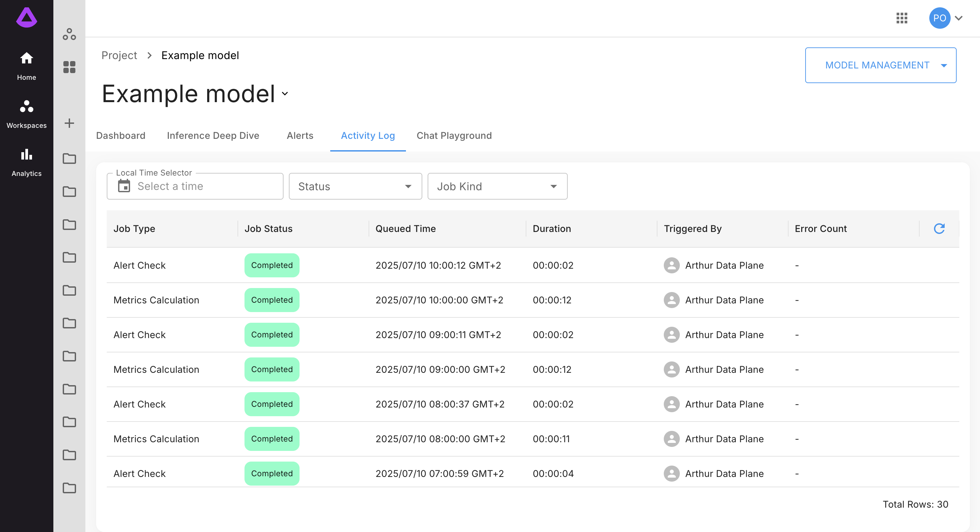The width and height of the screenshot is (980, 532).
Task: Click the four-squares grid icon in secondary sidebar
Action: (x=69, y=67)
